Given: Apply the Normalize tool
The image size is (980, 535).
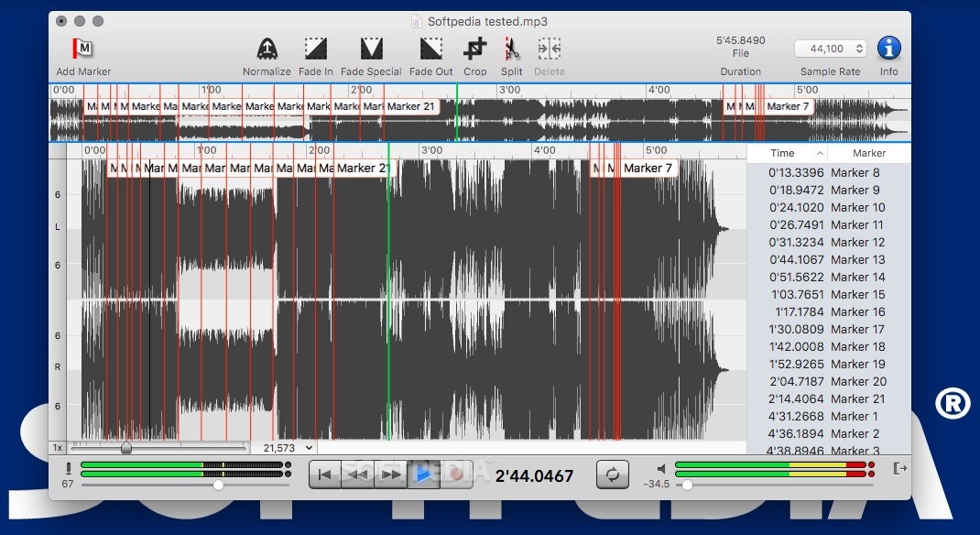Looking at the screenshot, I should point(267,49).
